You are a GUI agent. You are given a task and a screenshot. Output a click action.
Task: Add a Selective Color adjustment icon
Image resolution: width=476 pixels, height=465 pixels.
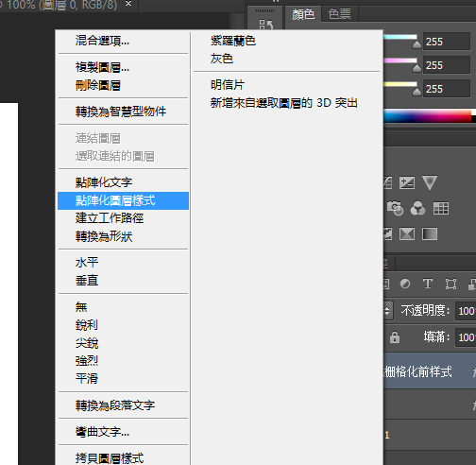tap(407, 234)
